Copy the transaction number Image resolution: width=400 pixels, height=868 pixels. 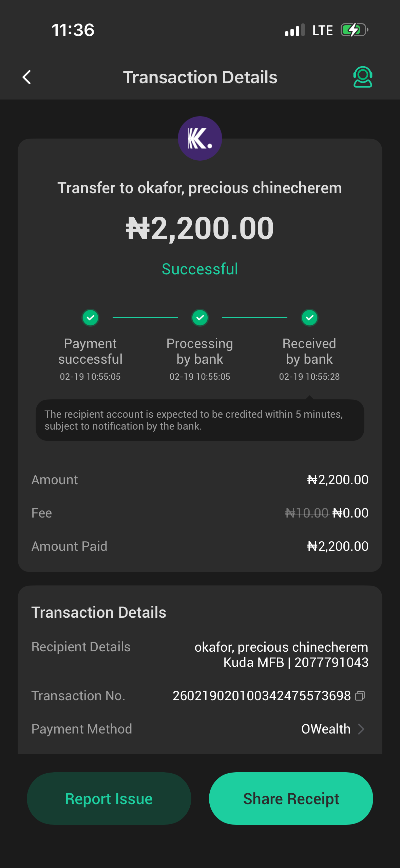click(360, 696)
